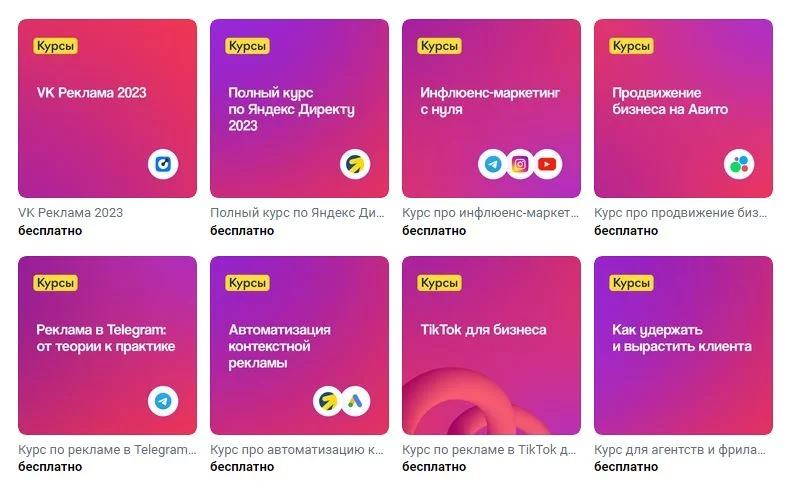Click бесплатно under Продвижение бизнеса на Авито

[626, 231]
